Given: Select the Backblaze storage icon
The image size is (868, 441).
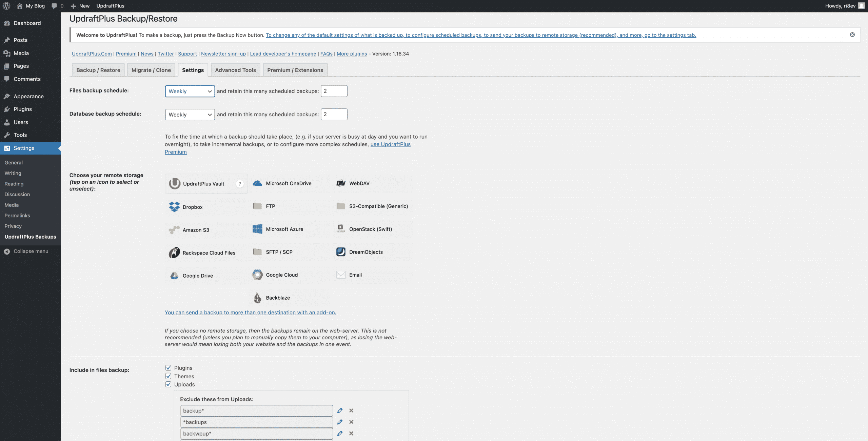Looking at the screenshot, I should click(x=257, y=298).
